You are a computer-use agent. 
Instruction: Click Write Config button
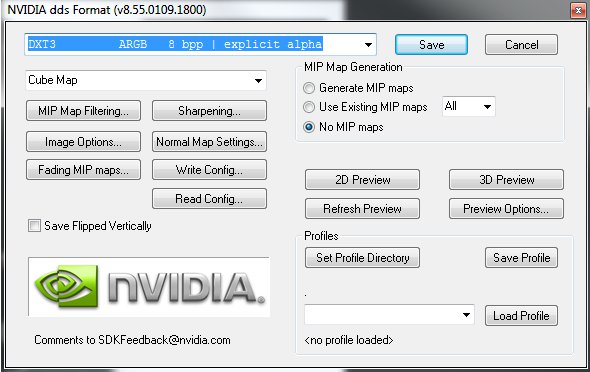pos(209,170)
